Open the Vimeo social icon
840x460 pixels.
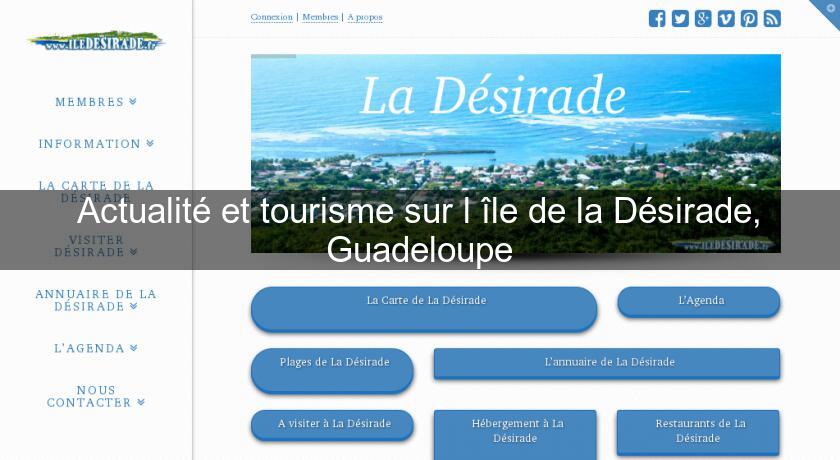tap(726, 19)
